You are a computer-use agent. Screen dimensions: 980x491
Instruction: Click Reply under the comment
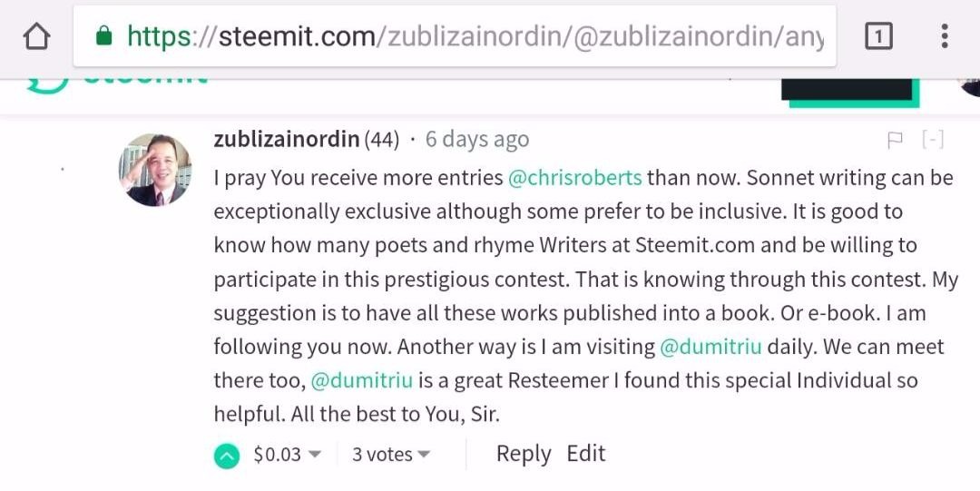click(x=523, y=454)
